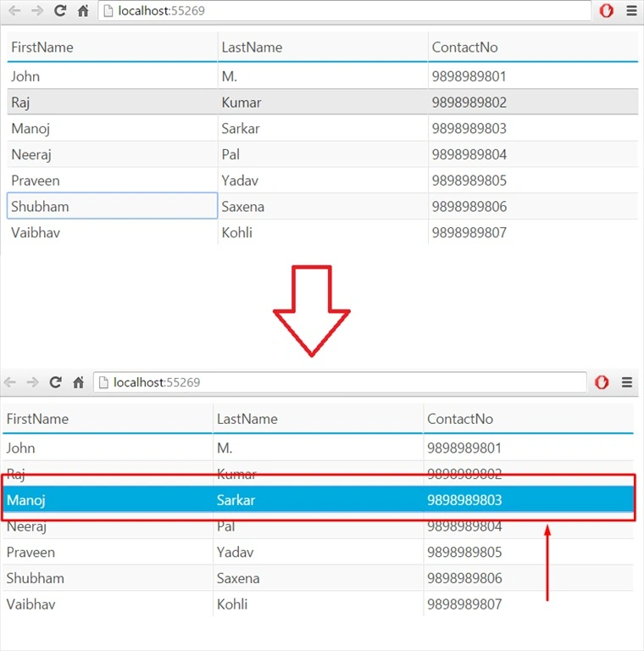Select Pal cell in upper table

tap(323, 154)
